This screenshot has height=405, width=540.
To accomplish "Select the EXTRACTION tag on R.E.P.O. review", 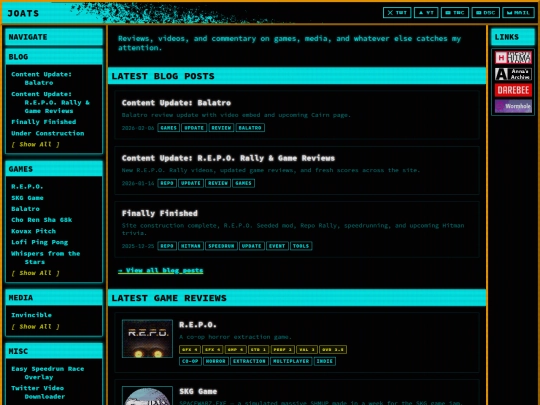I will coord(249,361).
